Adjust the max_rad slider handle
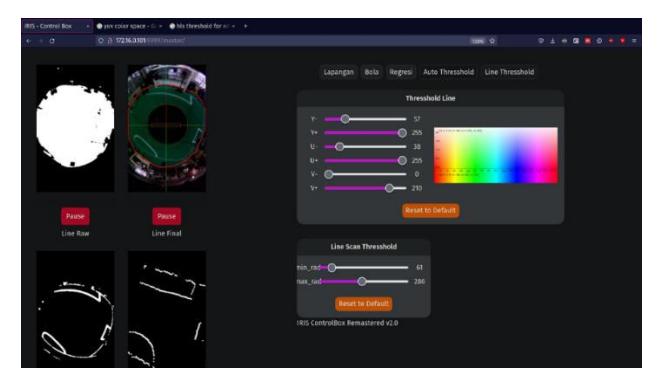The height and width of the screenshot is (377, 657). tap(362, 281)
